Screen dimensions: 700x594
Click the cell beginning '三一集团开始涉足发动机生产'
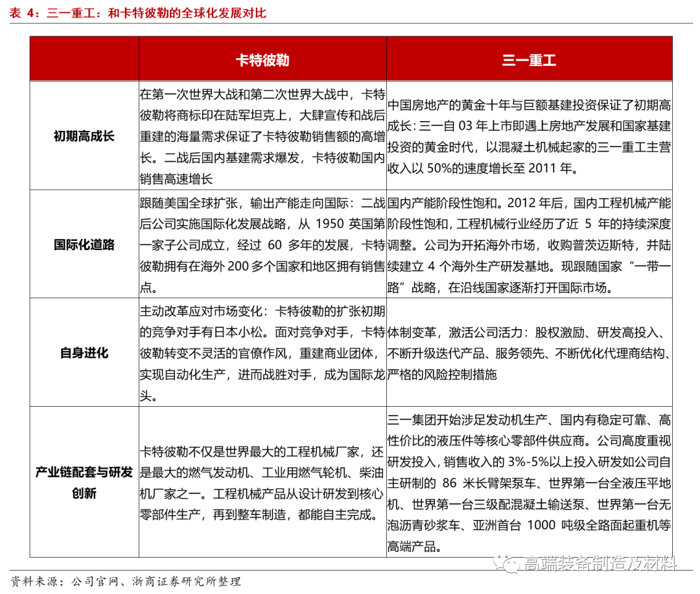530,483
